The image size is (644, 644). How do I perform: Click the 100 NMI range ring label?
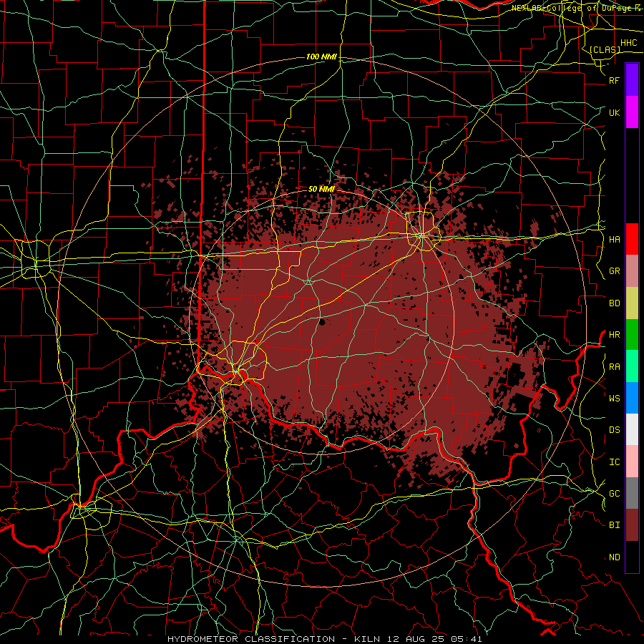tap(321, 57)
